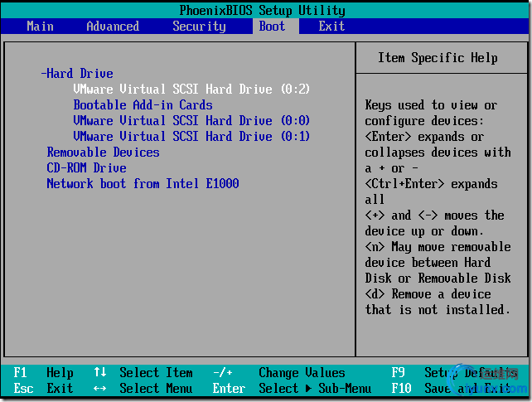Go to the Exit tab
This screenshot has height=402, width=532.
click(x=331, y=27)
